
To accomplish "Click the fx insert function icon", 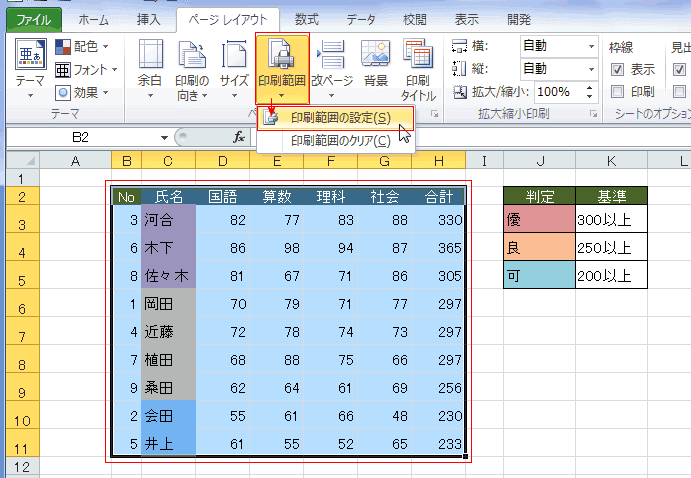I will (x=239, y=137).
